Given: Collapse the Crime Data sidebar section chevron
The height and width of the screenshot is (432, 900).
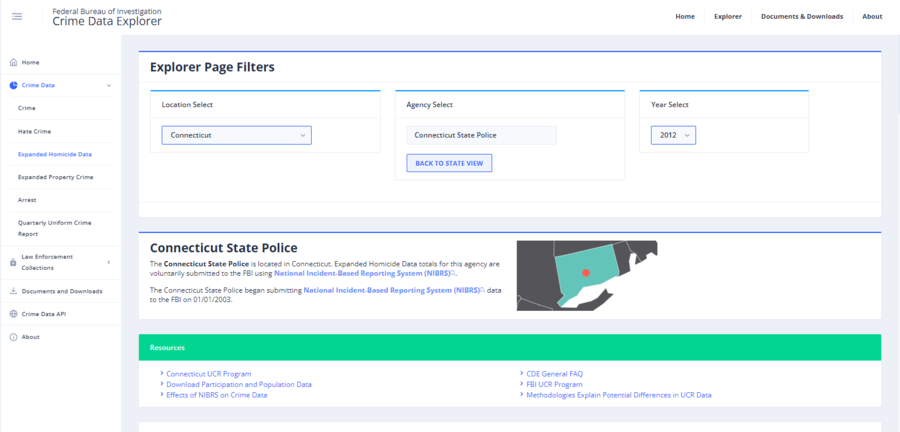Looking at the screenshot, I should point(109,85).
